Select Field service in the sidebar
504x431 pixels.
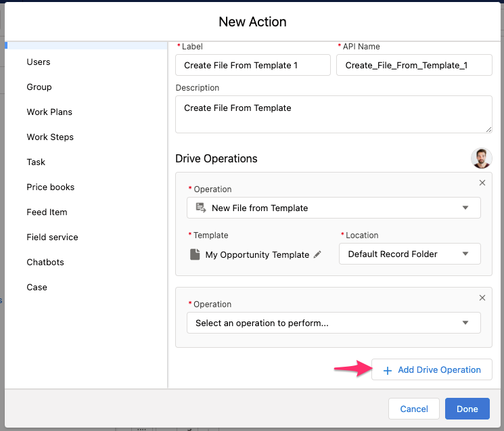pos(52,237)
